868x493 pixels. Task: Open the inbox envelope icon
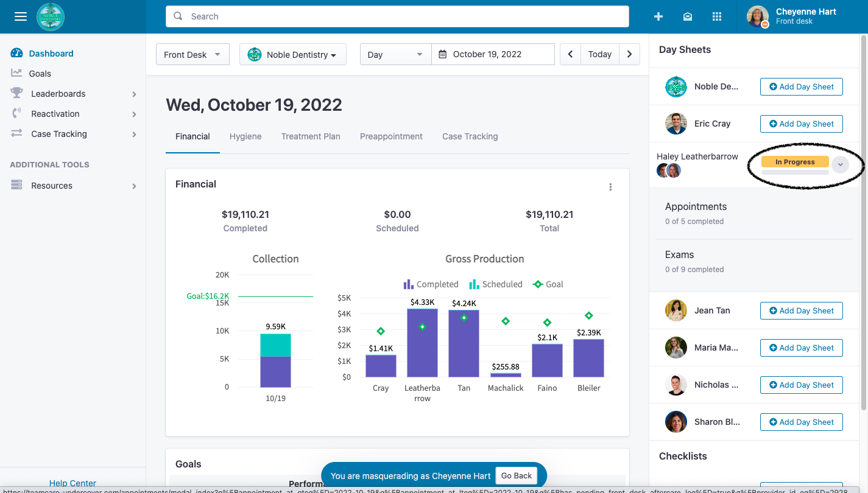click(688, 16)
